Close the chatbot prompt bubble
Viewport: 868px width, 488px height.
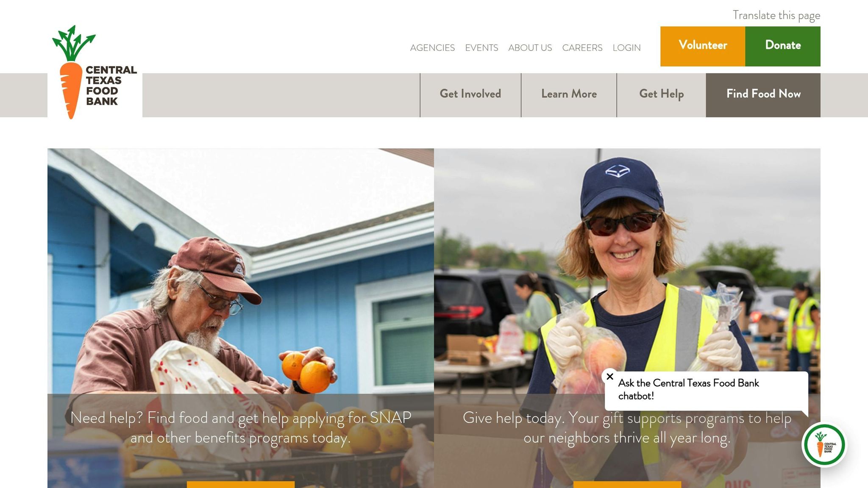[x=610, y=376]
